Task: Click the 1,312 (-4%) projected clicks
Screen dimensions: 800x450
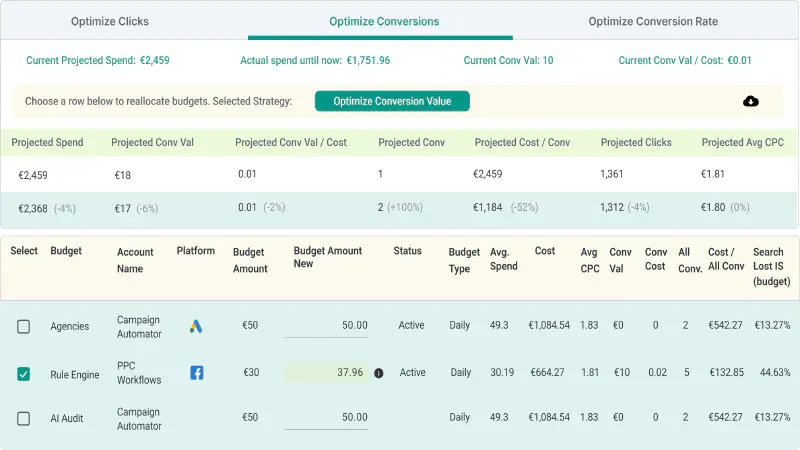Action: (624, 208)
